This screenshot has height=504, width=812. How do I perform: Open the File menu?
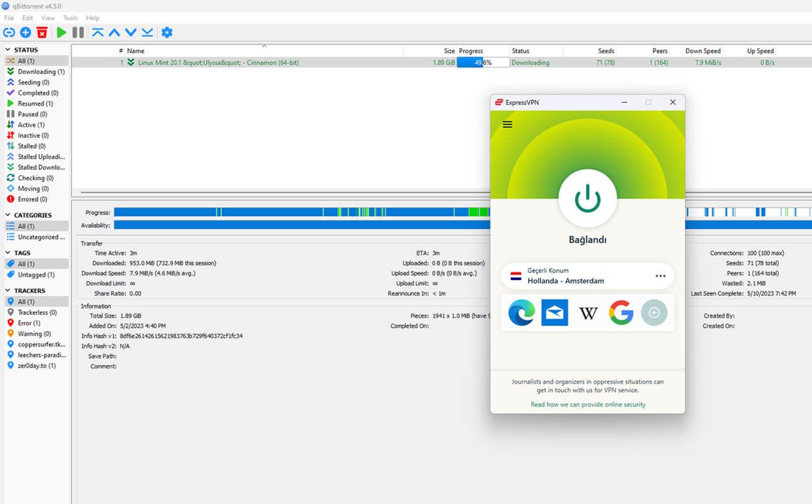(x=9, y=18)
